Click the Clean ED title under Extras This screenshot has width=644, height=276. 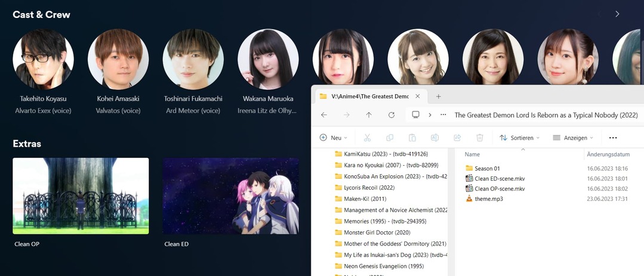[x=177, y=244]
